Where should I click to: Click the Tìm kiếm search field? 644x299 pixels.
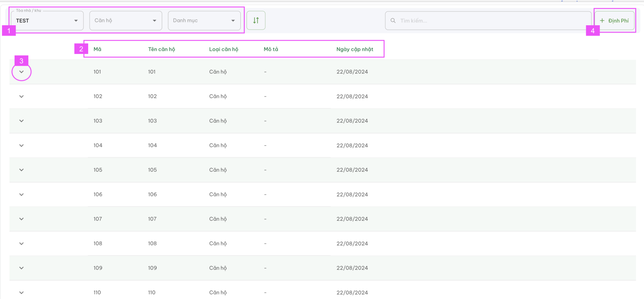488,21
